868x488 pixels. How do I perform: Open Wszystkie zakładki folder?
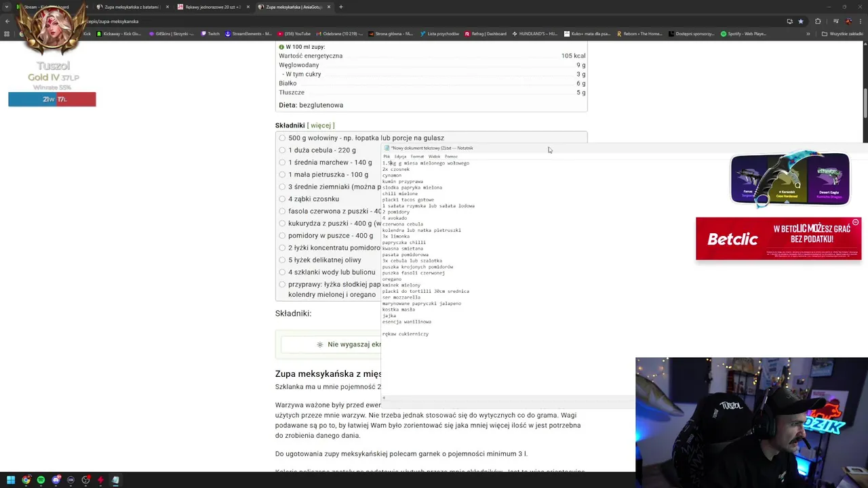click(x=842, y=33)
